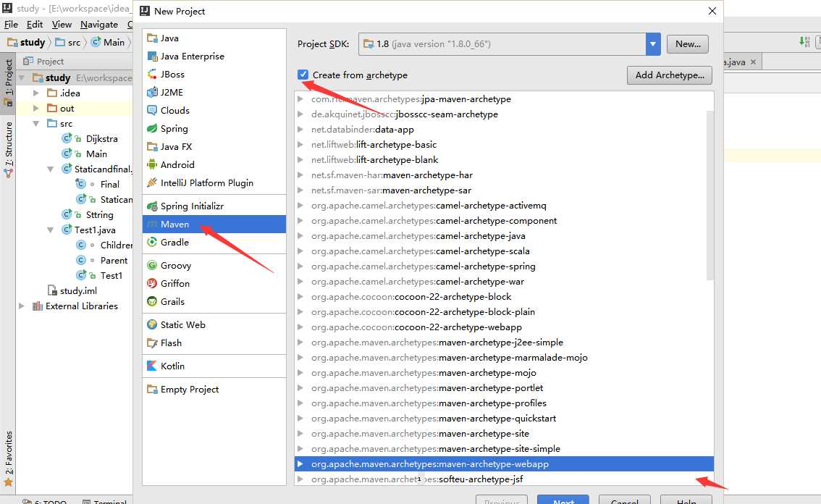Select the Groovy icon

pyautogui.click(x=152, y=266)
